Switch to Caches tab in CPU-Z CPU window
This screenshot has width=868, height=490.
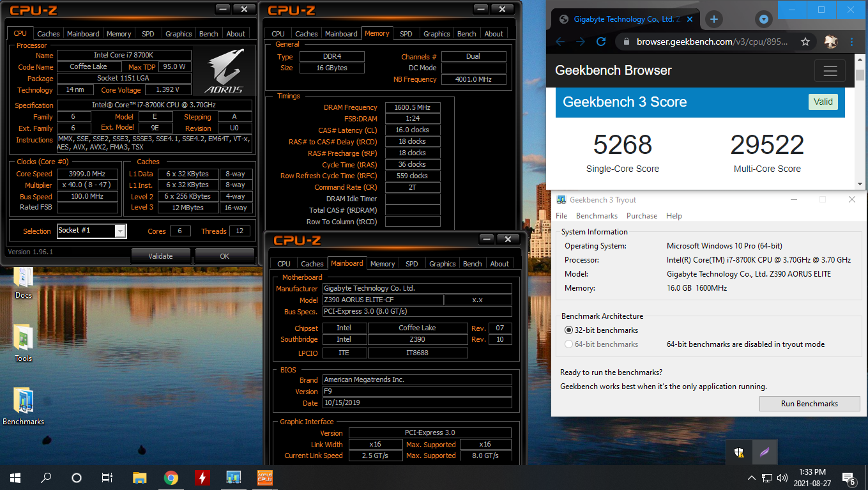pyautogui.click(x=49, y=34)
